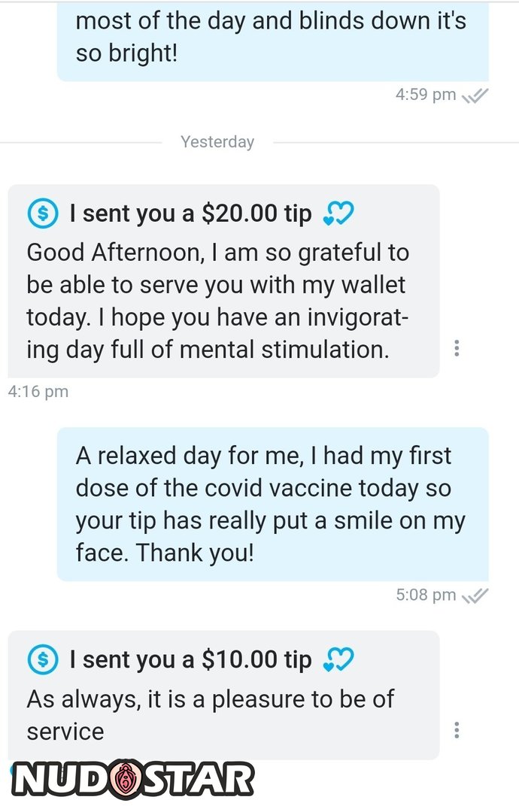This screenshot has width=519, height=812.
Task: Tap the "As always, it is a pleasure" message
Action: point(211,715)
